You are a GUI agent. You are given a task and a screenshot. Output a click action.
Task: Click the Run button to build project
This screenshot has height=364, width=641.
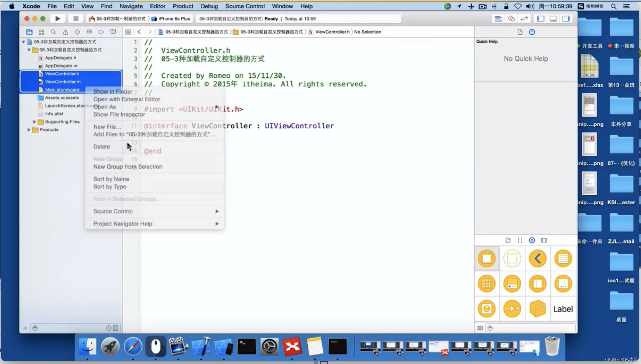(x=58, y=18)
